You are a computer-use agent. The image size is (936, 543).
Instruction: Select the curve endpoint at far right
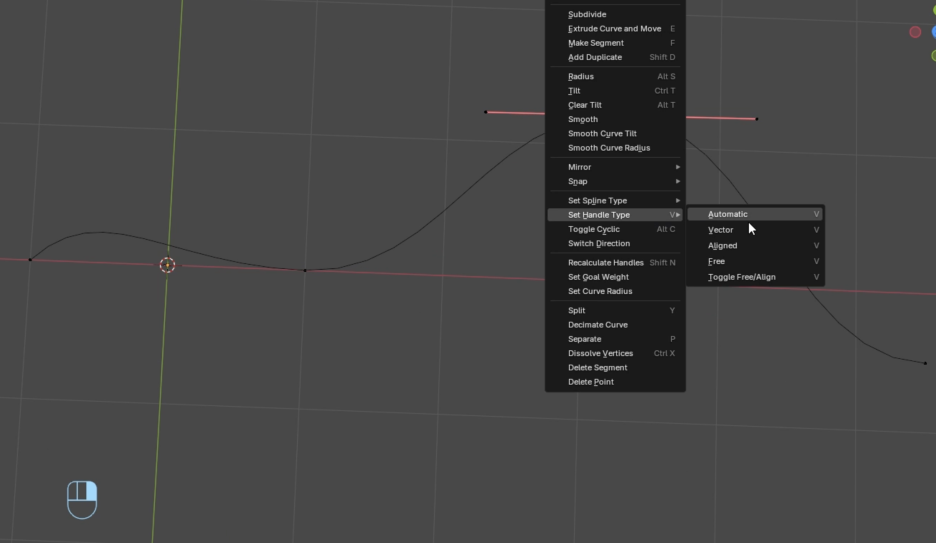tap(926, 363)
